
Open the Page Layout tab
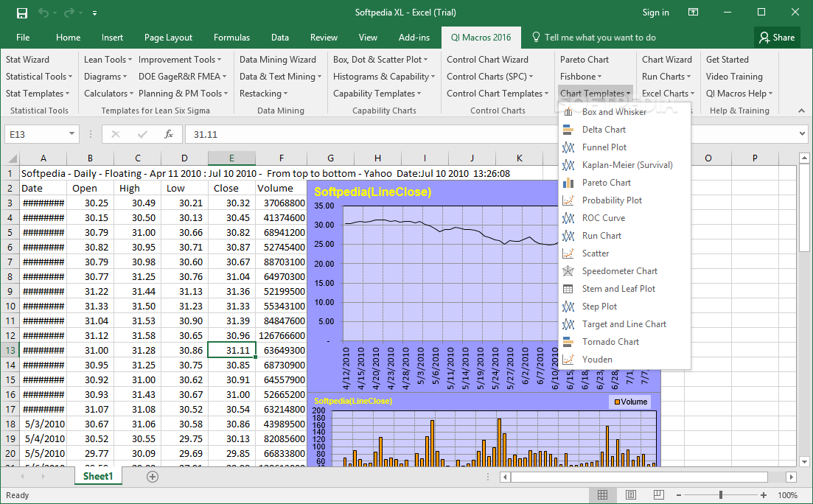point(168,38)
